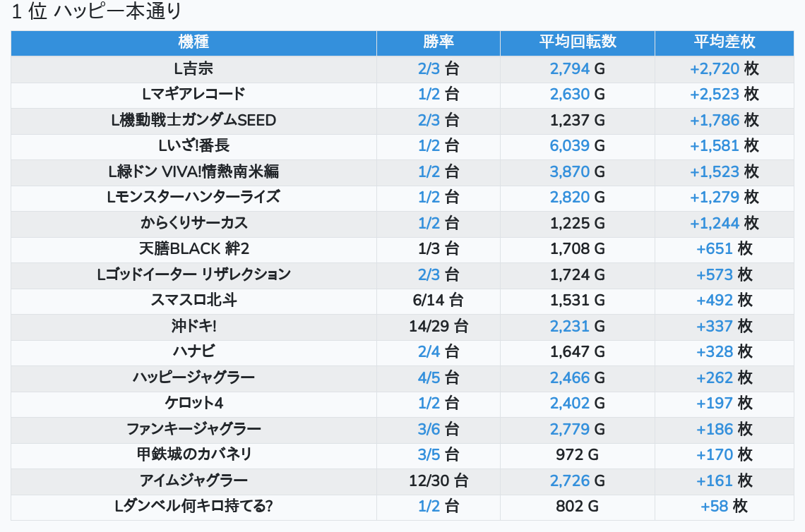Click the アイムジャグラー machine name
The width and height of the screenshot is (805, 532).
(x=193, y=480)
